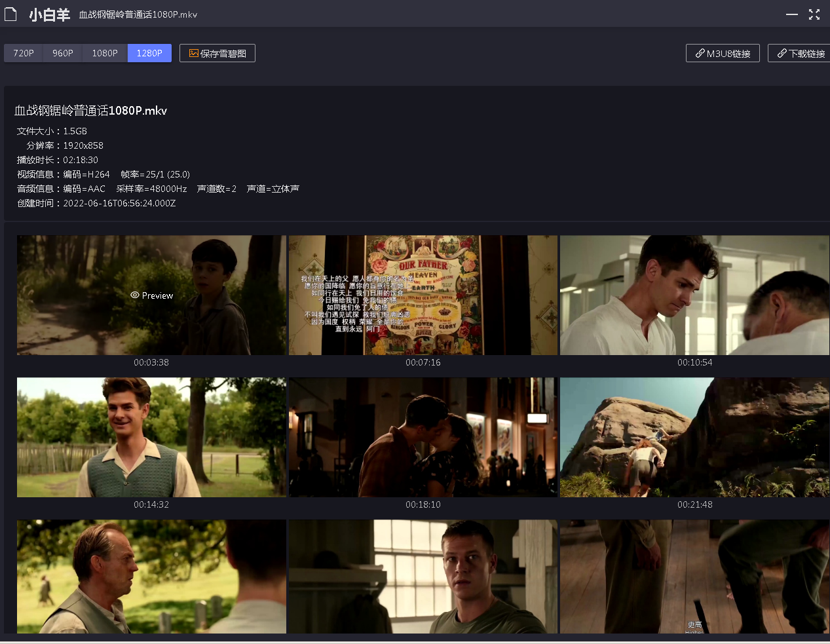Screen dimensions: 830x644
Task: Click the 下载链接 button
Action: (799, 53)
